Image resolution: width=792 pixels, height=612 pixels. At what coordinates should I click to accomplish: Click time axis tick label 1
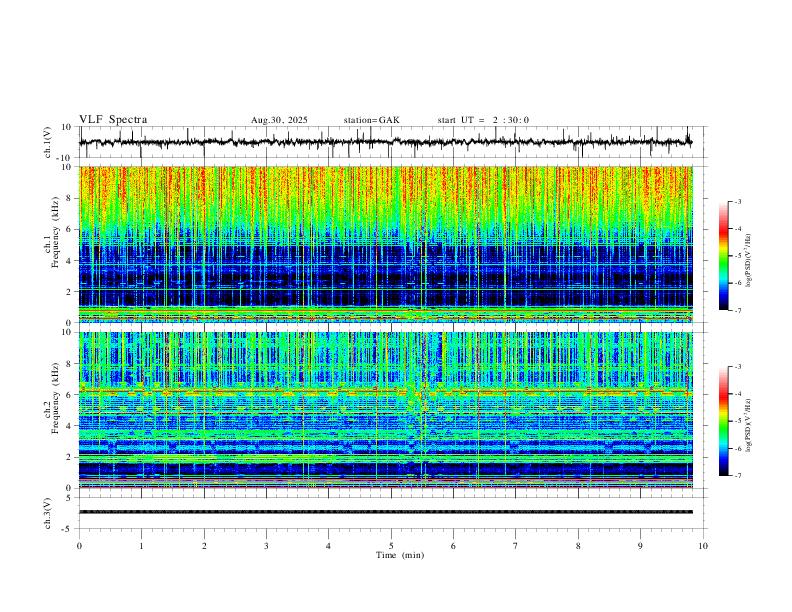tap(141, 546)
